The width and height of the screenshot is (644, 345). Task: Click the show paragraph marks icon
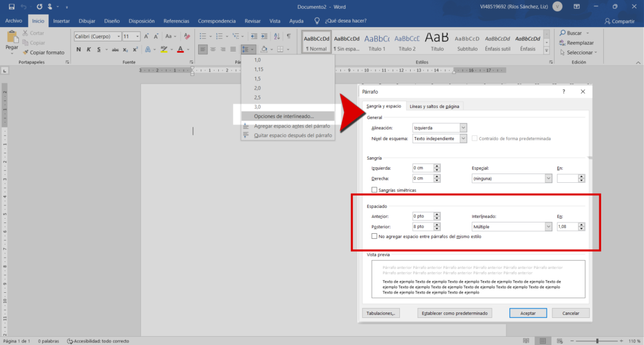[x=289, y=36]
